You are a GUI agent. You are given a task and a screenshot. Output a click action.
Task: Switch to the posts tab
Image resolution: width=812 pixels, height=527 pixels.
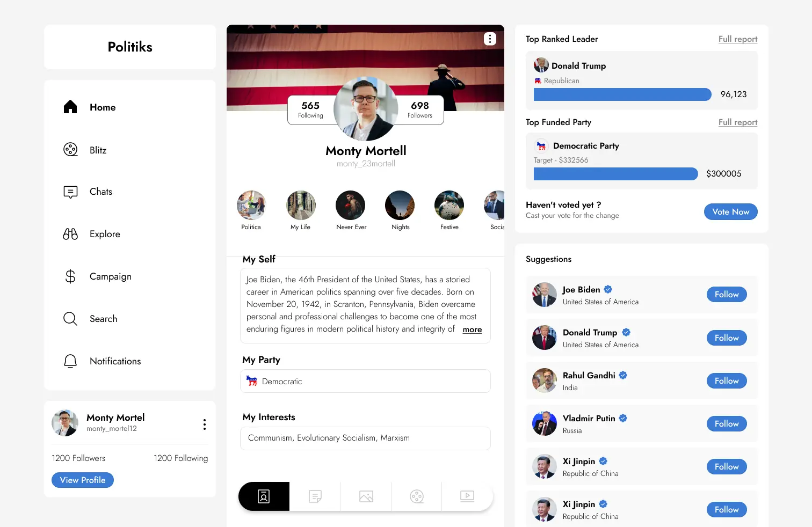click(x=315, y=496)
